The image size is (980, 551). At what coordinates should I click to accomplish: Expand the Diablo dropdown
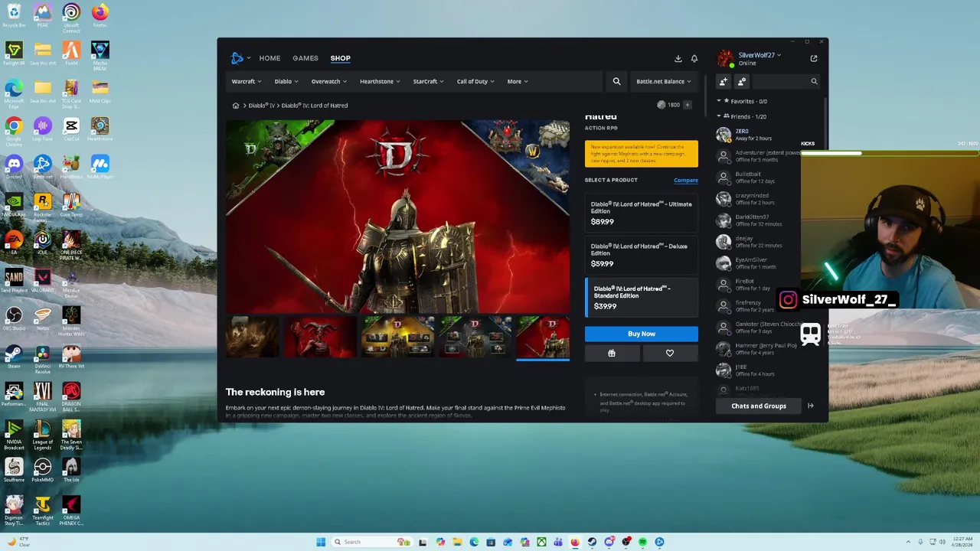(286, 81)
